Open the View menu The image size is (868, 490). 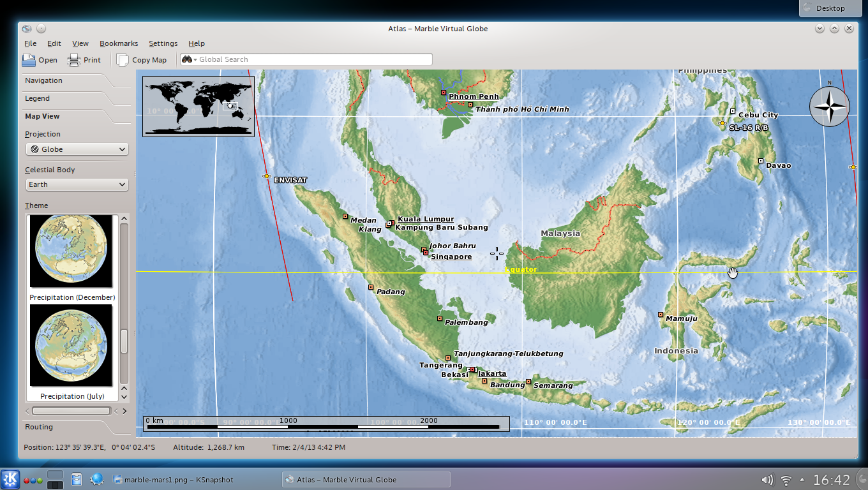pos(80,43)
